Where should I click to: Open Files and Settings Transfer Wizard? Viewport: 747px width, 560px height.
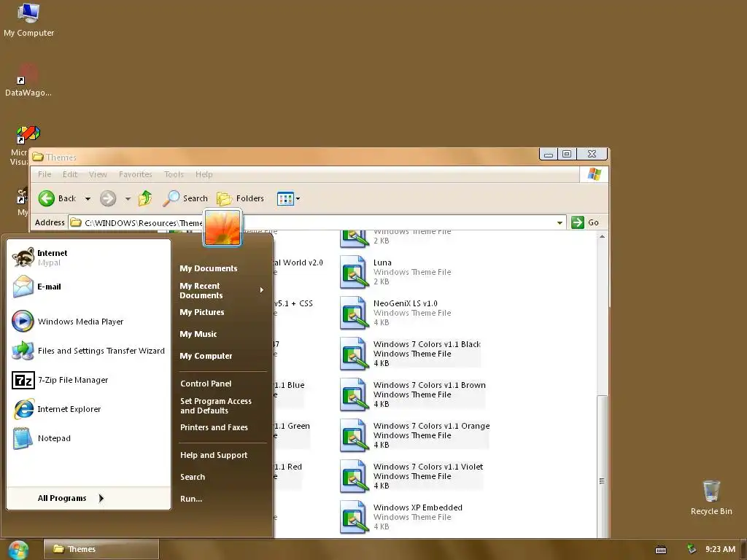[88, 351]
